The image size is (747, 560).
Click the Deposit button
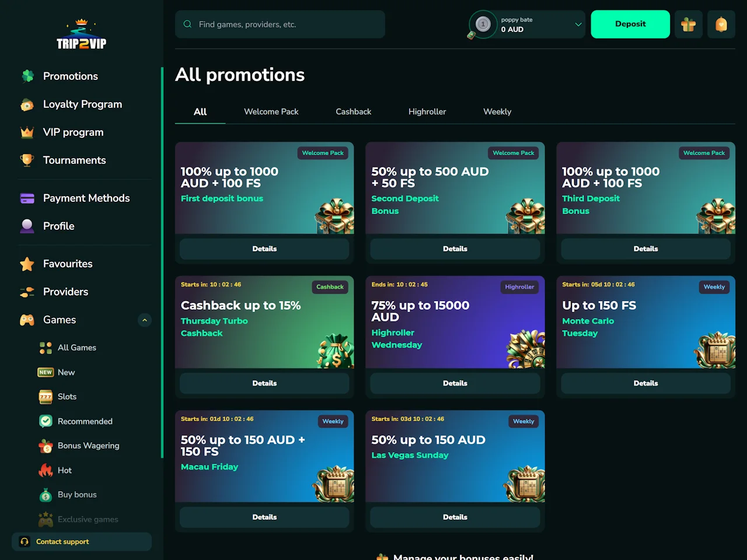pyautogui.click(x=630, y=24)
